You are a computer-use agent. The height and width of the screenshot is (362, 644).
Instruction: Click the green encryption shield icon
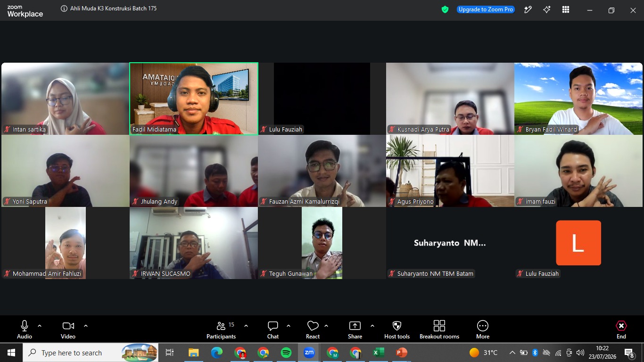click(445, 9)
